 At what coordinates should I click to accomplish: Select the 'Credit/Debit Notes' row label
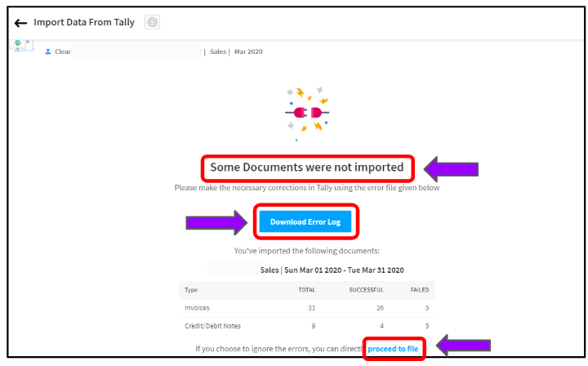(x=212, y=326)
